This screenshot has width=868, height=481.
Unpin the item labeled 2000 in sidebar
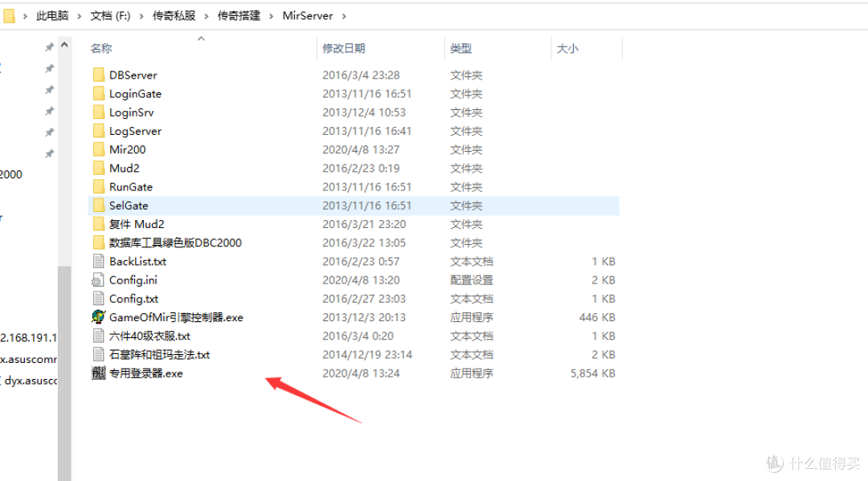48,173
